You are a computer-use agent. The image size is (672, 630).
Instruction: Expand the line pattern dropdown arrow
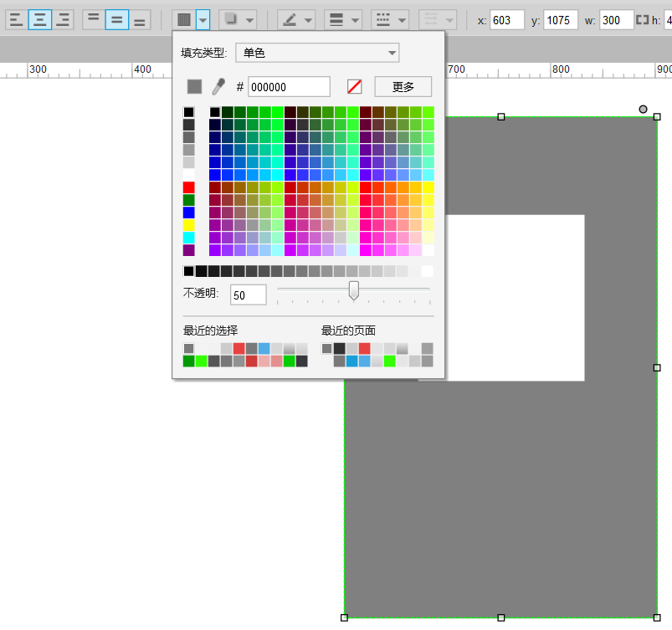[x=402, y=20]
